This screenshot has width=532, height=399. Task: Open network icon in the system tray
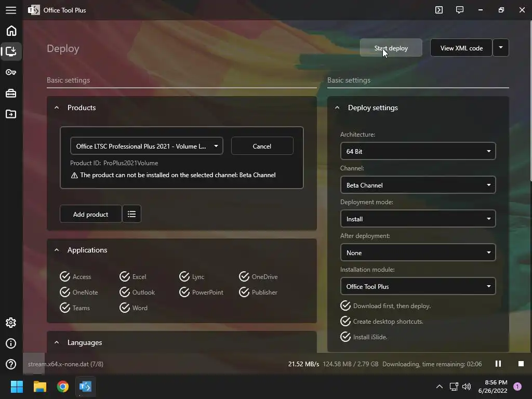pos(454,387)
